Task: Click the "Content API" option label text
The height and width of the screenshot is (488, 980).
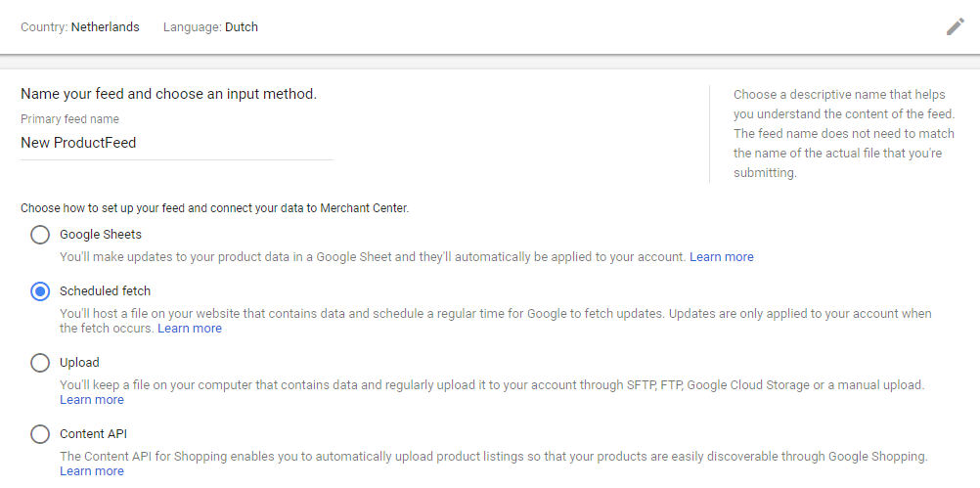Action: pyautogui.click(x=93, y=434)
